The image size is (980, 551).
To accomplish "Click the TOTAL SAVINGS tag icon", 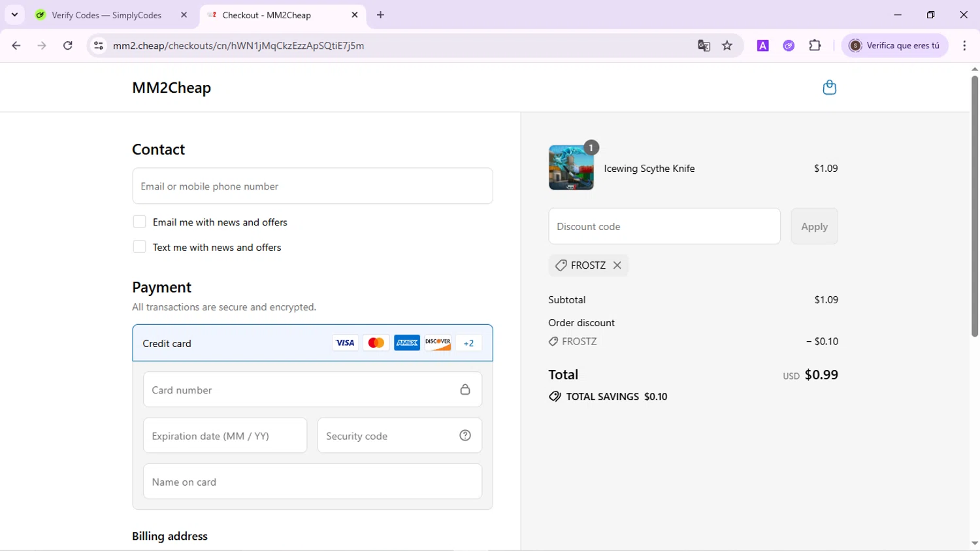I will [x=555, y=397].
